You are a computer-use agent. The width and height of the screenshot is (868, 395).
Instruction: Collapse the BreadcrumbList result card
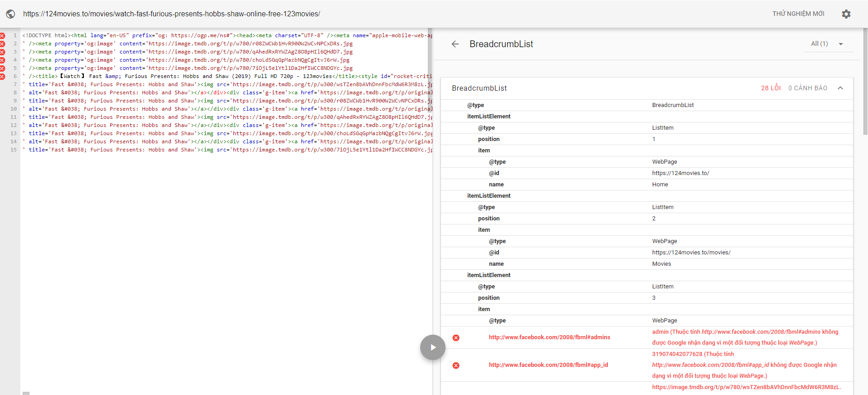point(840,88)
